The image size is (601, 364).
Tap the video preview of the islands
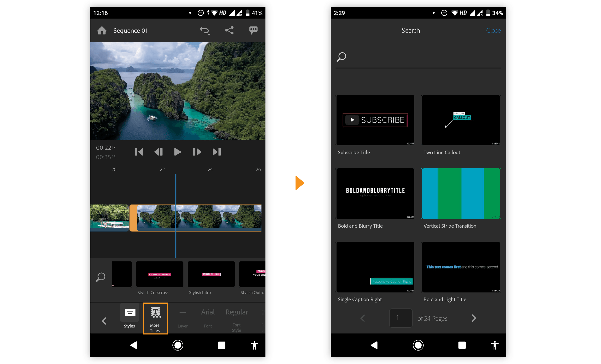[178, 91]
